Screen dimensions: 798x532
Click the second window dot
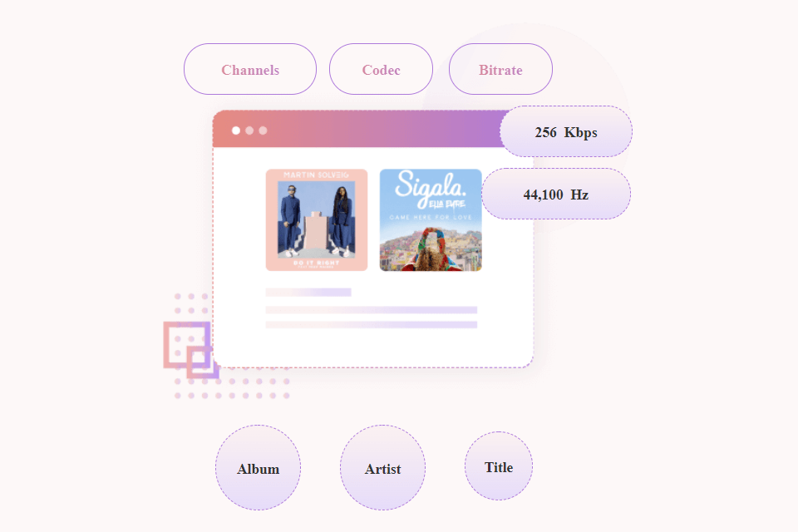click(x=249, y=131)
